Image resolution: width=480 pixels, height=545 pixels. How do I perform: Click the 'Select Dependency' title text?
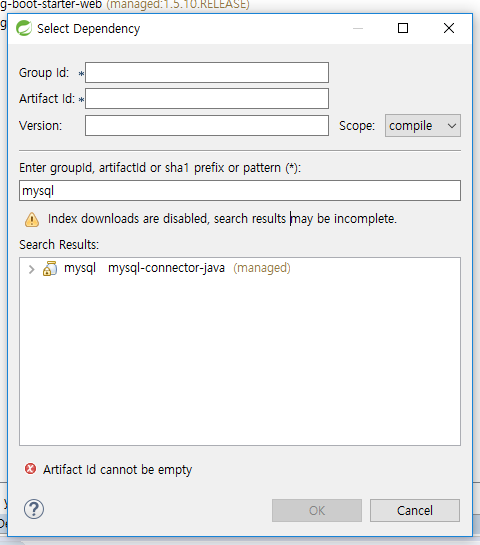89,29
